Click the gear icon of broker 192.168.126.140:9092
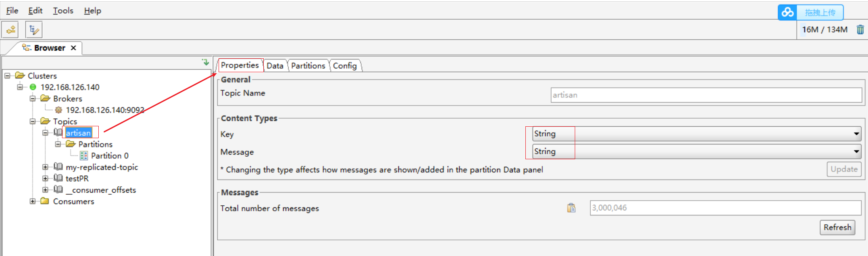868x256 pixels. [59, 110]
